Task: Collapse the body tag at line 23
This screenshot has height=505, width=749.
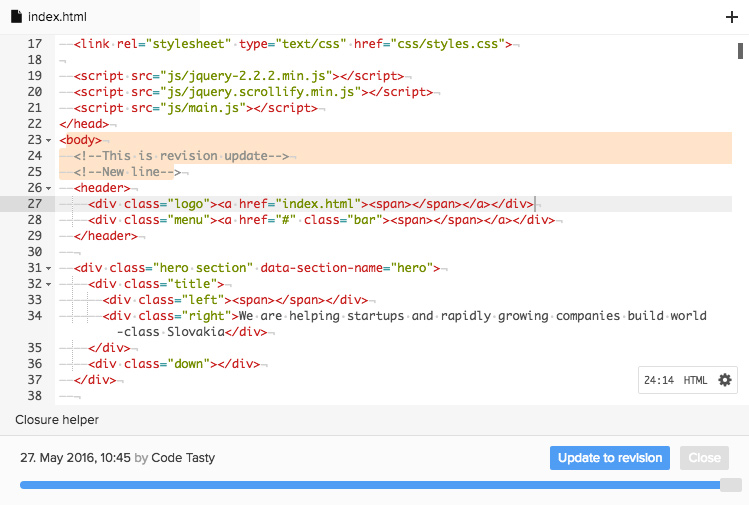Action: pos(48,140)
